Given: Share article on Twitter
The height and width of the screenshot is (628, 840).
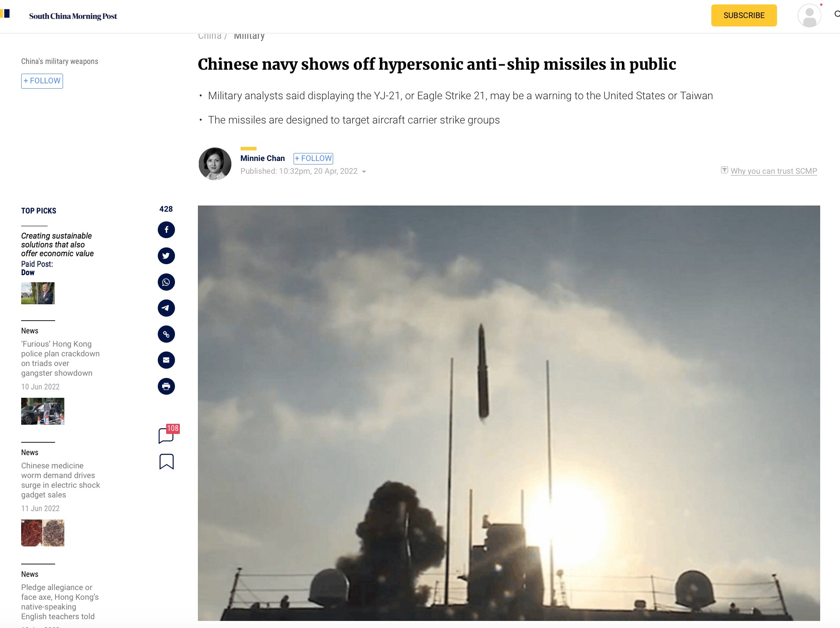Looking at the screenshot, I should pyautogui.click(x=166, y=256).
